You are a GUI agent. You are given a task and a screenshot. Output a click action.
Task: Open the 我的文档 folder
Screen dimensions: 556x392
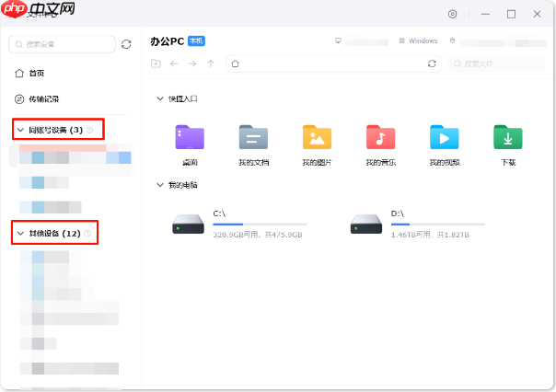pyautogui.click(x=253, y=145)
